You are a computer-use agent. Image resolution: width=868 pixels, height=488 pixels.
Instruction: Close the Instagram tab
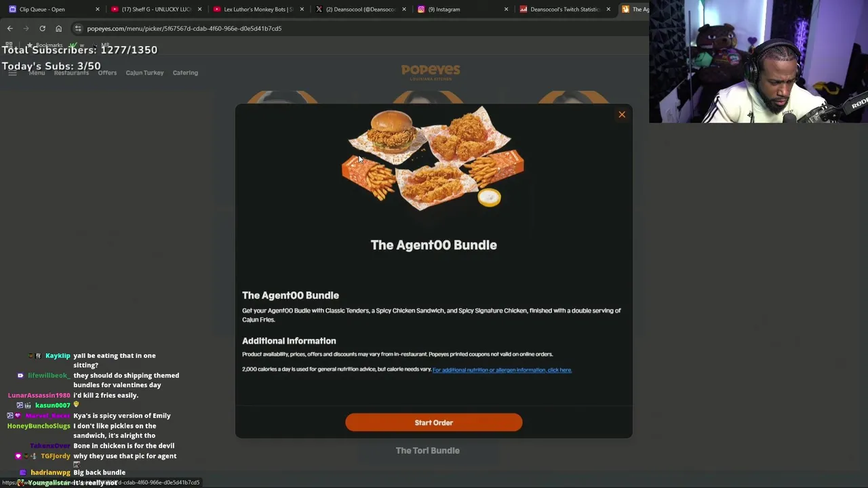pyautogui.click(x=506, y=9)
